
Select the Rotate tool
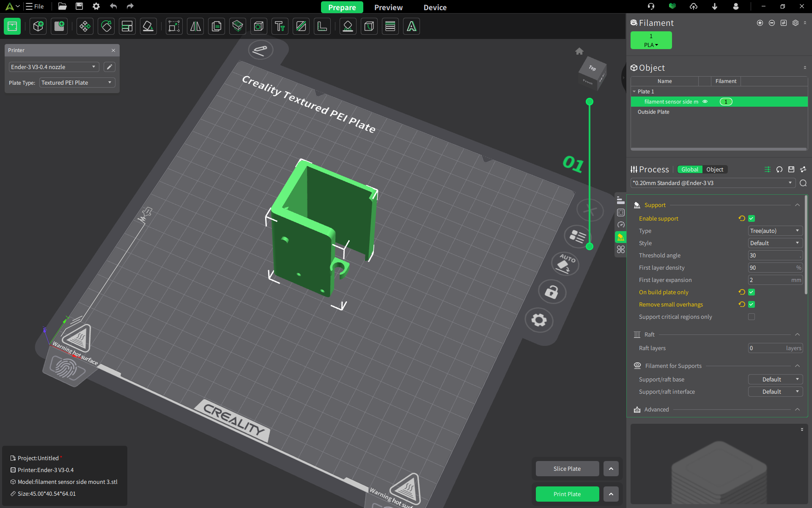[106, 26]
